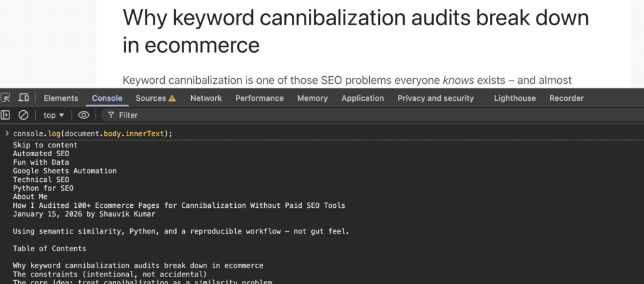Click the article heading about keyword cannibalization
This screenshot has height=284, width=644.
coord(356,31)
